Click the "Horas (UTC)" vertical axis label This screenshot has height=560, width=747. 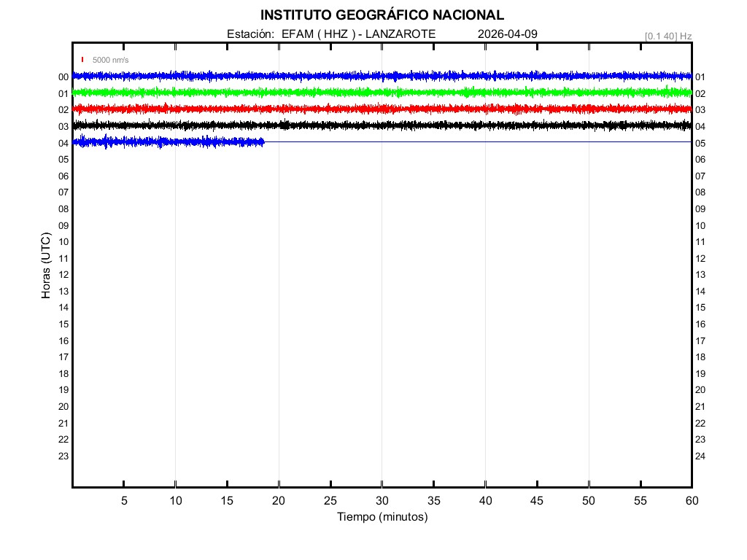(x=46, y=266)
